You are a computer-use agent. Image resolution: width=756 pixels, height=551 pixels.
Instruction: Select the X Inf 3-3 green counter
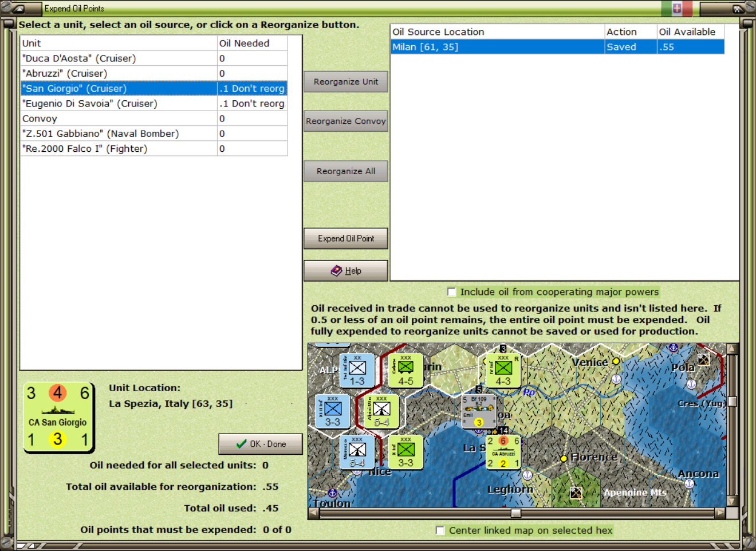click(405, 452)
